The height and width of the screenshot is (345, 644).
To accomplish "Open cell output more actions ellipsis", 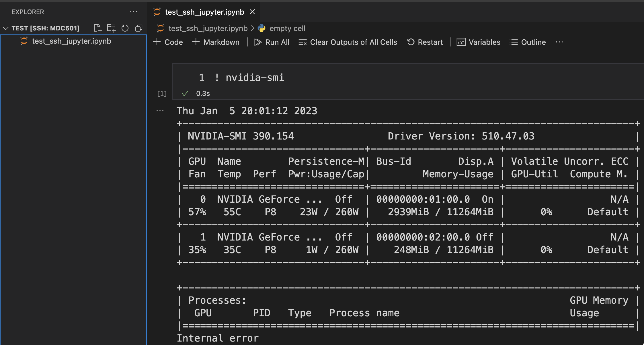I will pyautogui.click(x=160, y=110).
